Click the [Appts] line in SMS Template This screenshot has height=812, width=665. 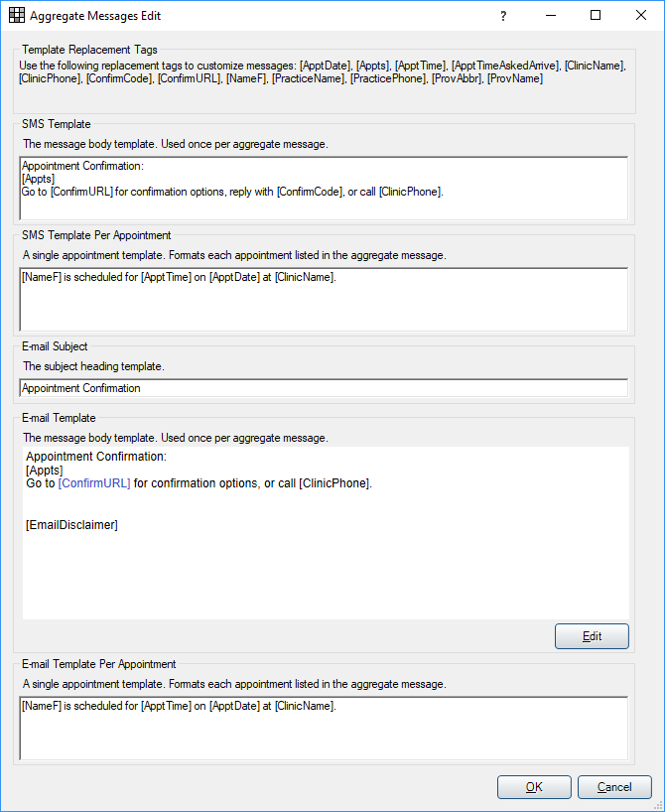click(39, 179)
